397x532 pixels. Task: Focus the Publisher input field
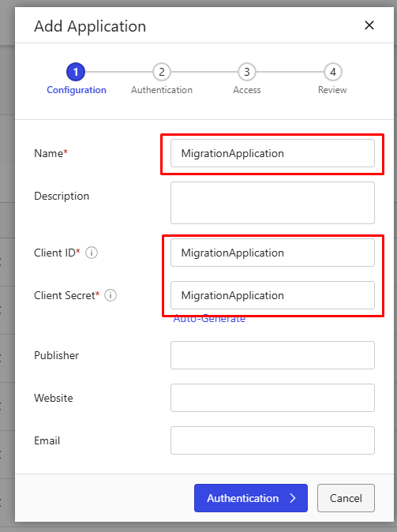(272, 355)
